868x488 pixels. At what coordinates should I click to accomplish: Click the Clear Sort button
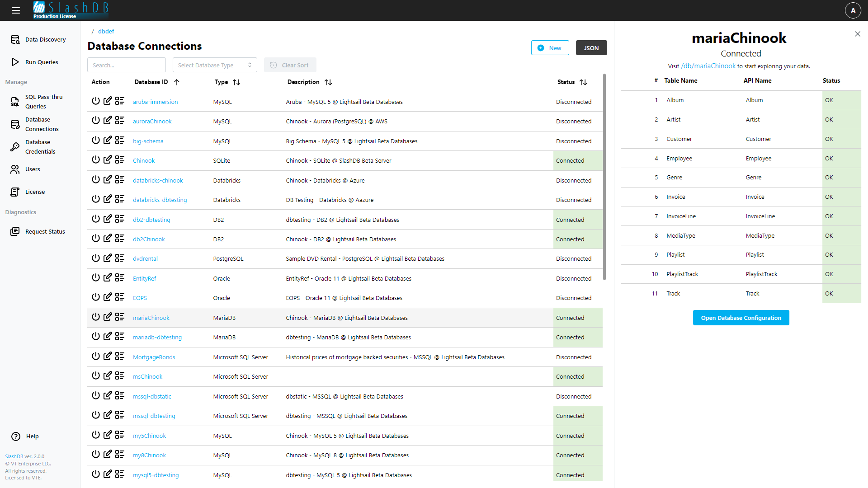pos(290,65)
